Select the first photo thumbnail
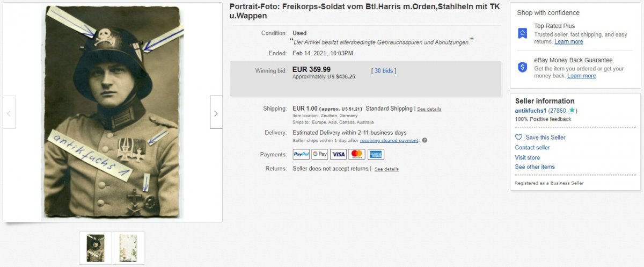The width and height of the screenshot is (644, 267). pos(96,248)
